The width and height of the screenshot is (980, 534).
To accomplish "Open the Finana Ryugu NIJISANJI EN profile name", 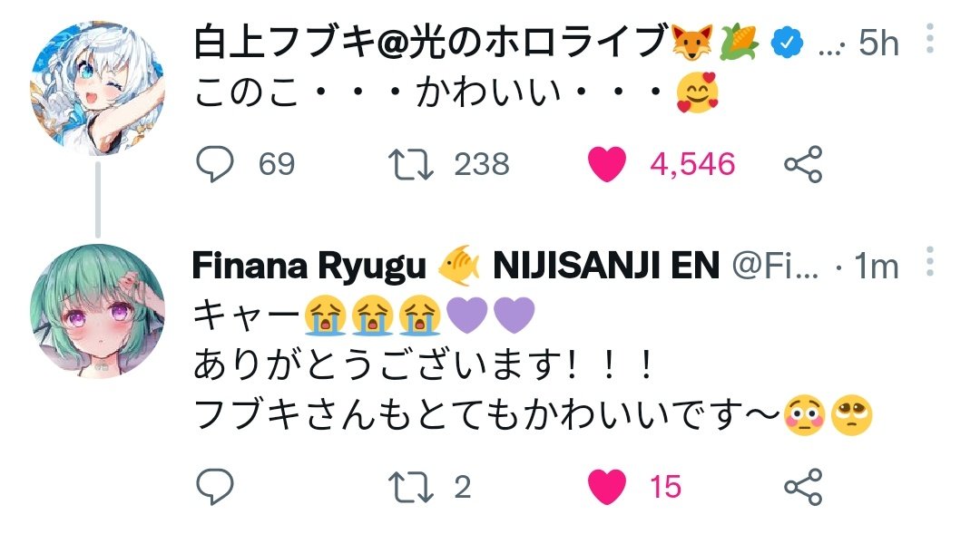I will [456, 266].
